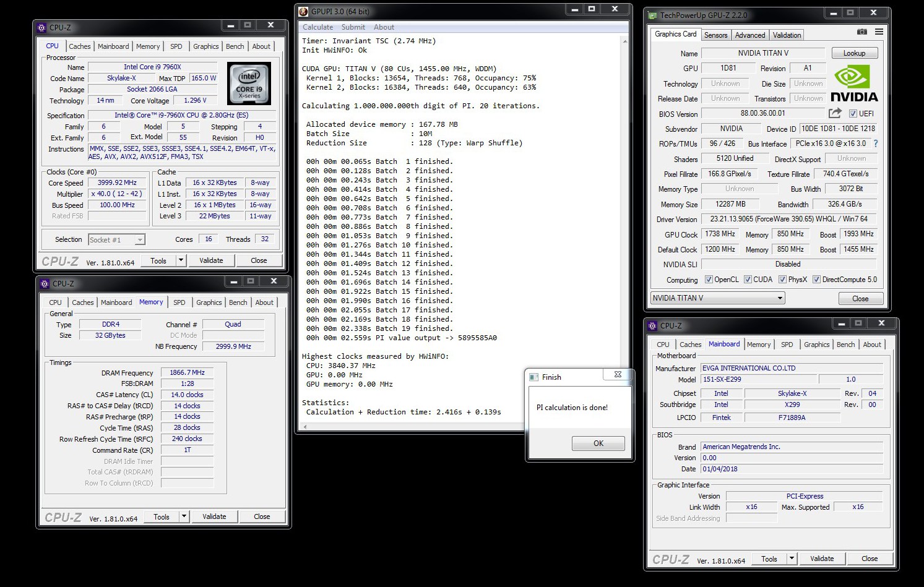This screenshot has width=924, height=587.
Task: Click the CPU-Z Mainboard window title icon
Action: (652, 325)
